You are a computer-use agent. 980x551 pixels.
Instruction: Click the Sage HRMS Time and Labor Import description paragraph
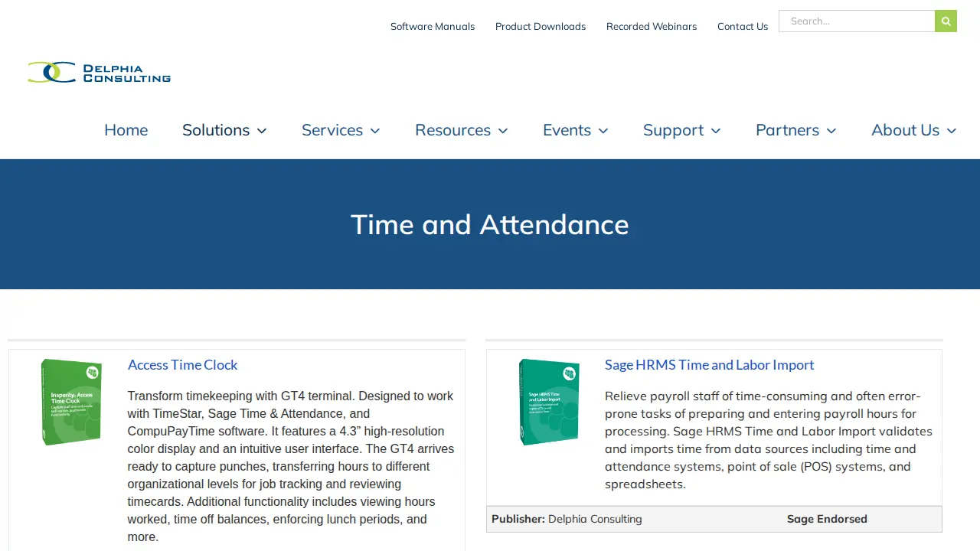769,440
